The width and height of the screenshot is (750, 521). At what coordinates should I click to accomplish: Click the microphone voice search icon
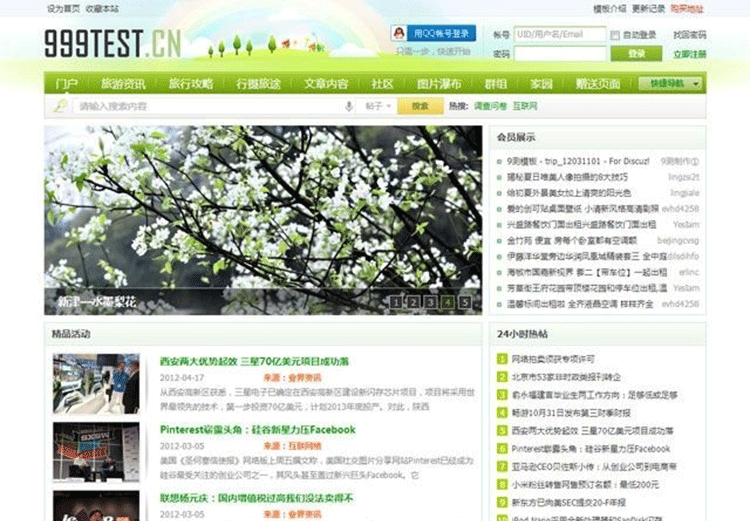pyautogui.click(x=349, y=106)
